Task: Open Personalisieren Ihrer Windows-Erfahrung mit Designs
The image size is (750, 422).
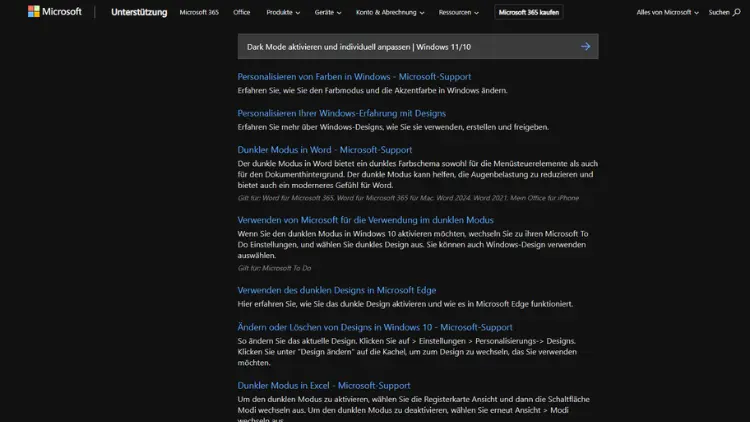Action: click(342, 113)
